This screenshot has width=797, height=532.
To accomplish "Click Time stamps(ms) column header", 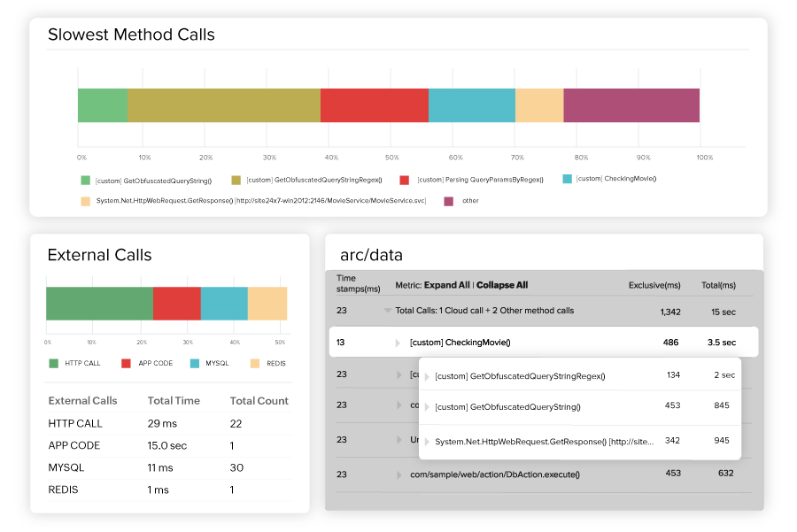I will (x=358, y=283).
